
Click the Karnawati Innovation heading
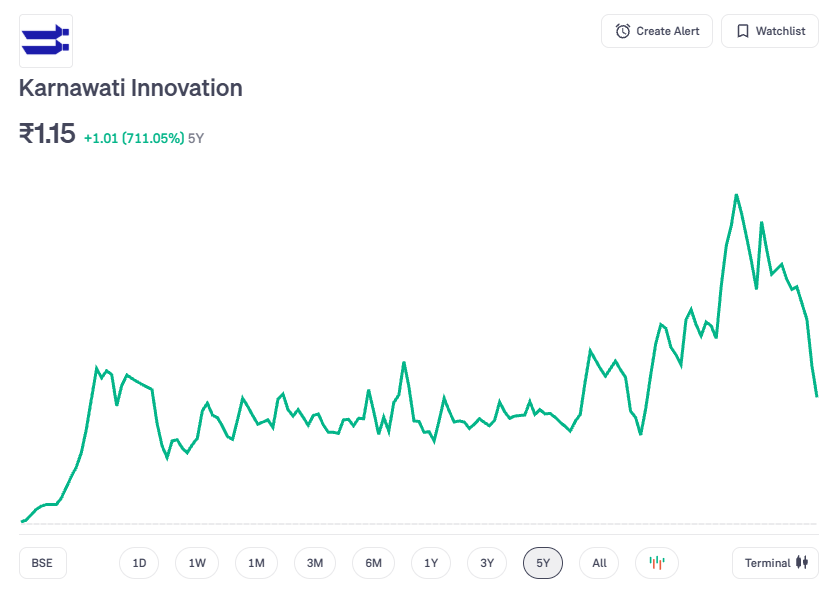coord(131,88)
